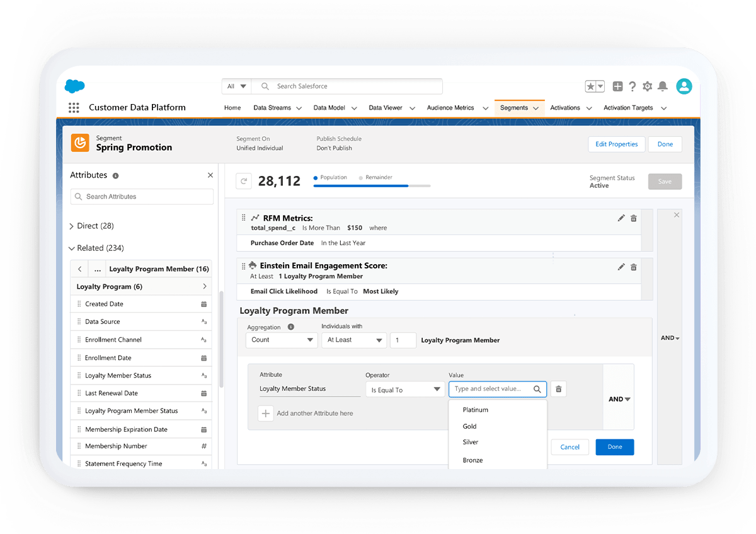Viewport: 756px width, 534px height.
Task: Click the Type and select value field
Action: click(498, 390)
